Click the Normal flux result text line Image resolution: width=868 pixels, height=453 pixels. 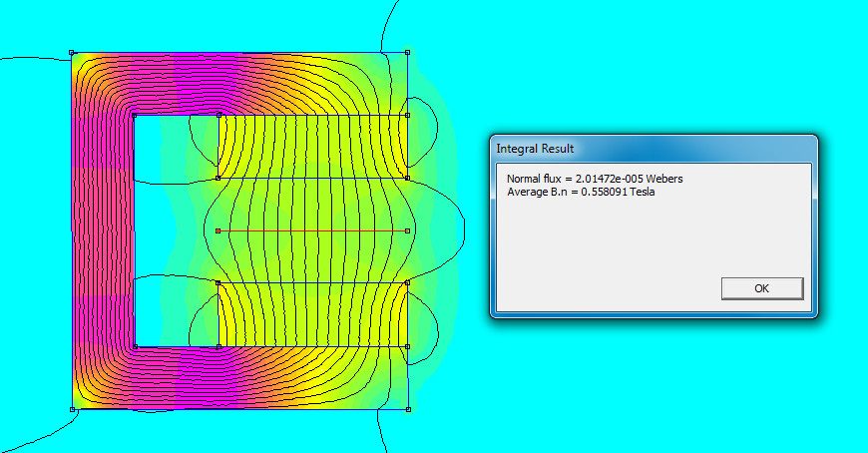click(x=595, y=179)
